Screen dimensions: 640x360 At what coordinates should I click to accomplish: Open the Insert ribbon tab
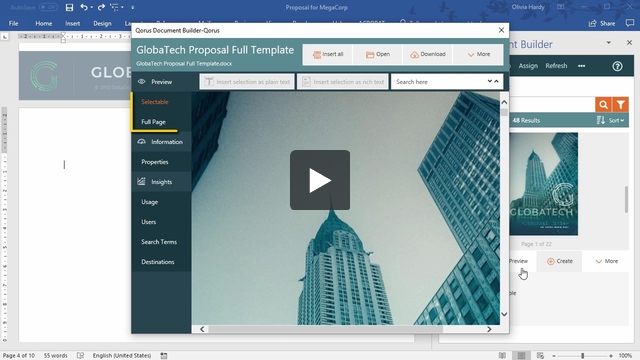pos(72,23)
